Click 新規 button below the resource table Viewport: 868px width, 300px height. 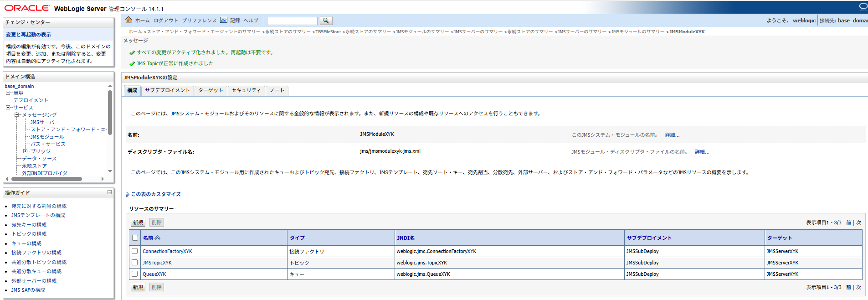[x=138, y=287]
